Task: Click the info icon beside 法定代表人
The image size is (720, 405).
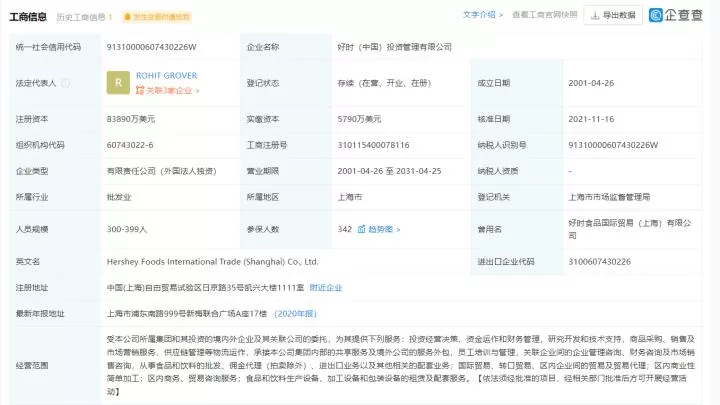Action: pyautogui.click(x=66, y=83)
